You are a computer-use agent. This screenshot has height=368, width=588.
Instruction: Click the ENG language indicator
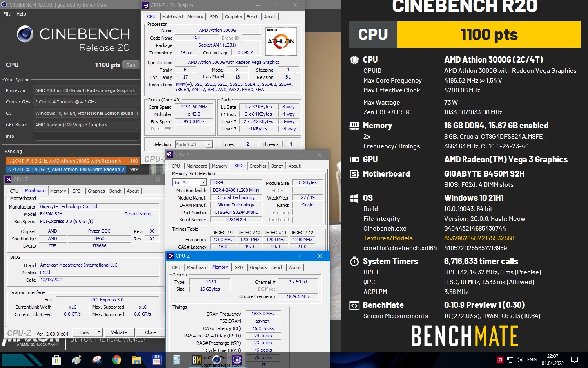(532, 360)
